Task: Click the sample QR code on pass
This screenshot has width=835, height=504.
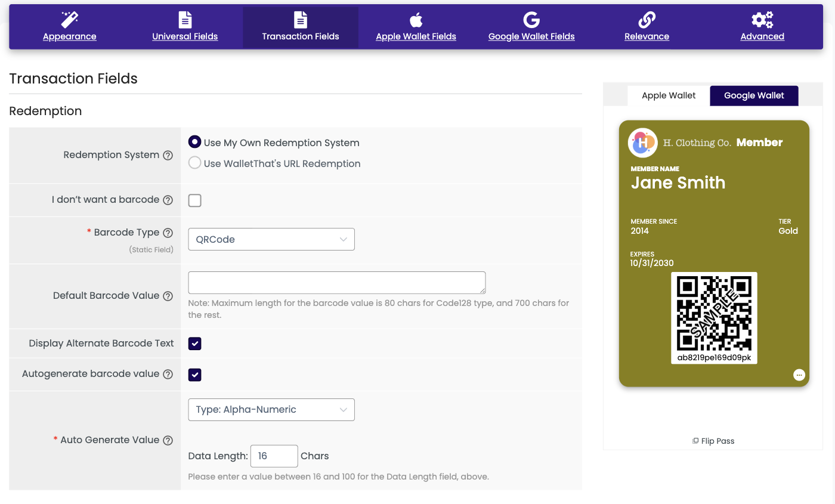Action: [x=714, y=313]
